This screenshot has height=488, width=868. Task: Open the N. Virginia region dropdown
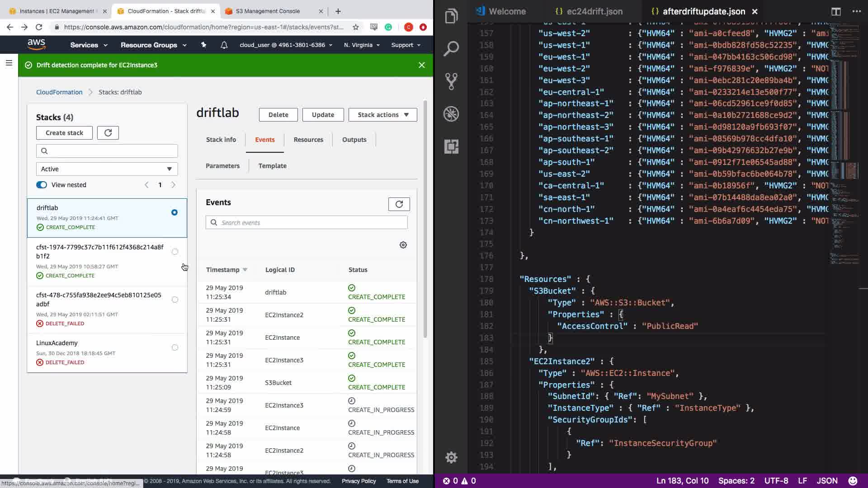coord(362,45)
